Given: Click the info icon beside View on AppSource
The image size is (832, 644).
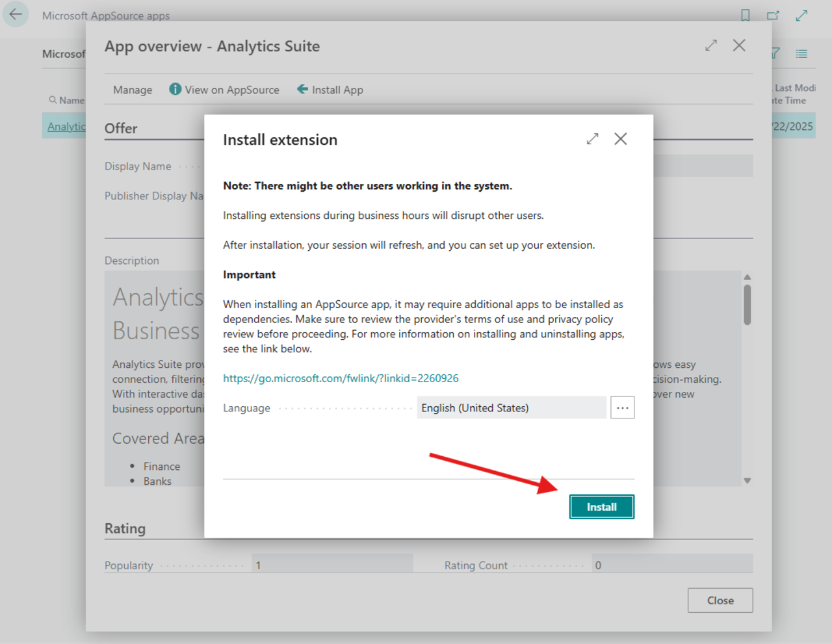Looking at the screenshot, I should 175,89.
